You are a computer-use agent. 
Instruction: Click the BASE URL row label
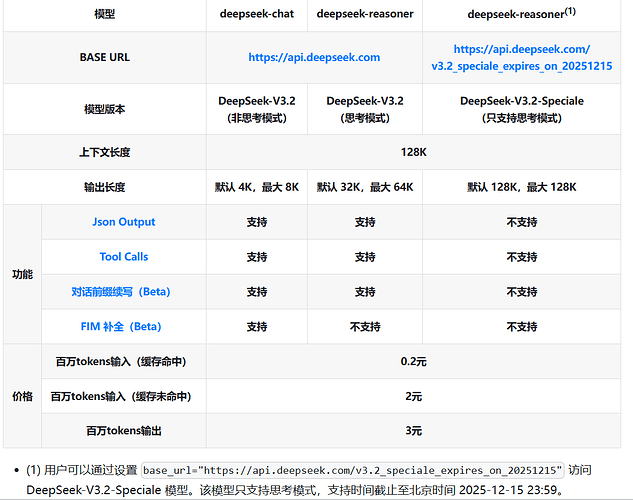point(105,57)
